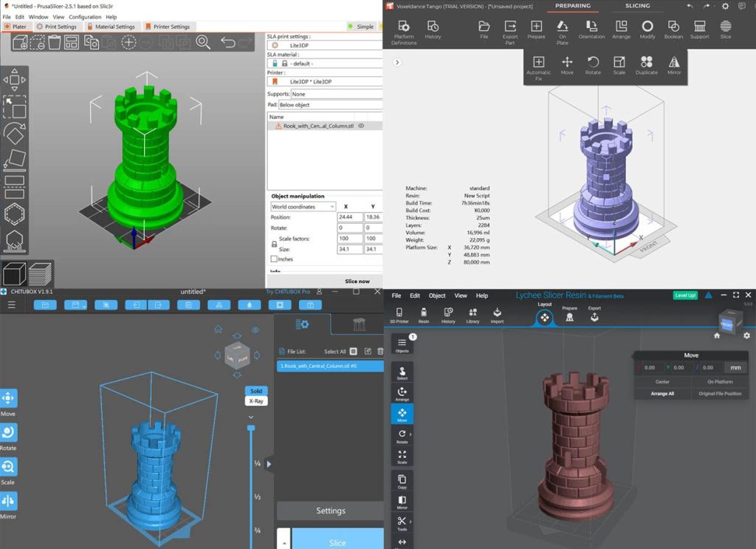Open the Pad dropdown showing Below object
Viewport: 756px width, 549px height.
point(330,105)
